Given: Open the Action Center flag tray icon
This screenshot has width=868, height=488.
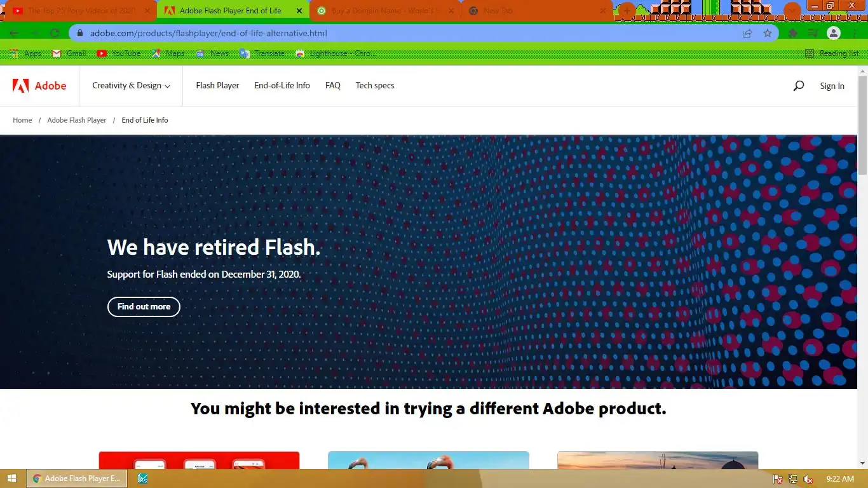Looking at the screenshot, I should [x=777, y=479].
